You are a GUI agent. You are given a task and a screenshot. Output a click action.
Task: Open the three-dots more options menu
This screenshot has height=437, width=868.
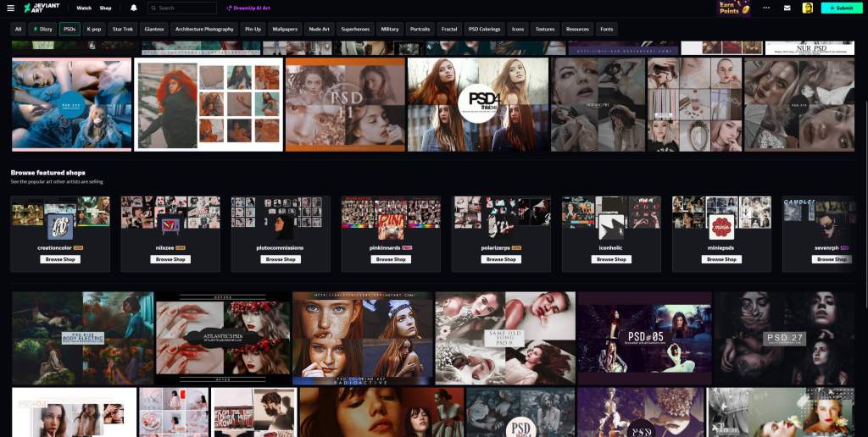pos(766,8)
